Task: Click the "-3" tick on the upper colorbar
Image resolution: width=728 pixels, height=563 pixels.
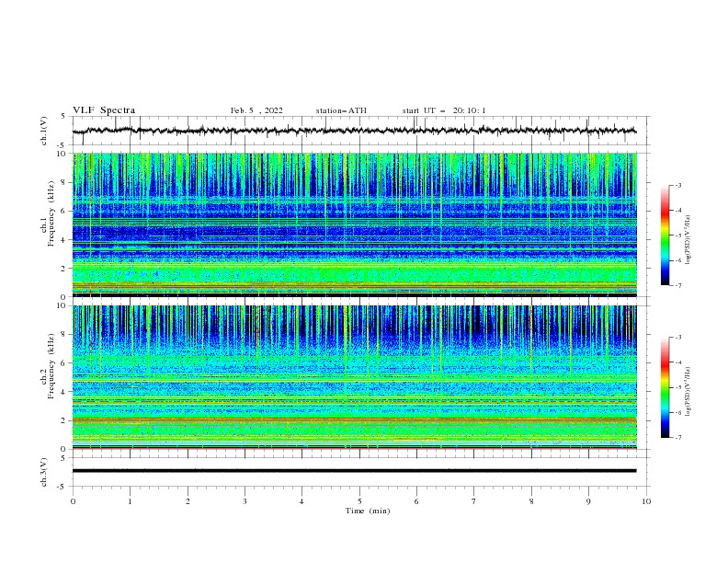Action: tap(677, 185)
